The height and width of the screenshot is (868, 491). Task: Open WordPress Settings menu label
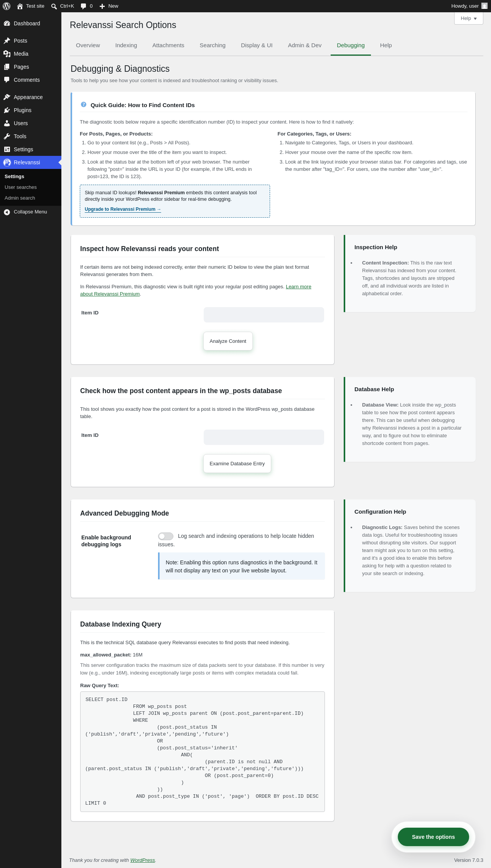(x=23, y=149)
